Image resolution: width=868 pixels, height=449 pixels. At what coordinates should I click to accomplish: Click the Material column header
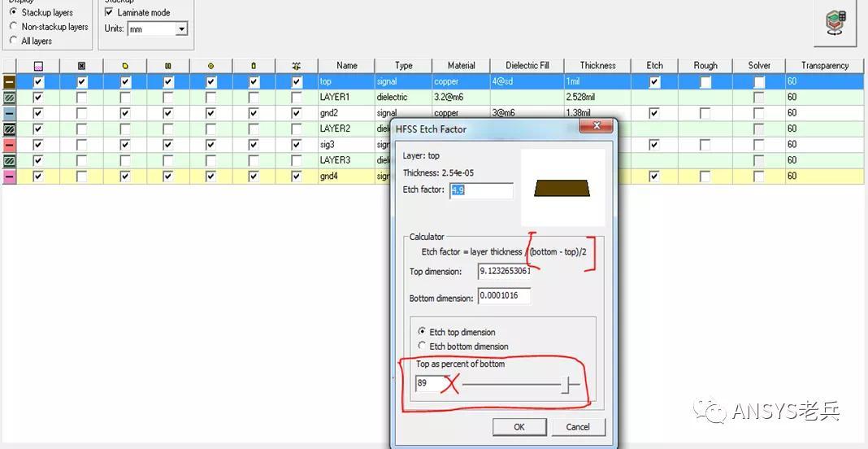pos(461,65)
